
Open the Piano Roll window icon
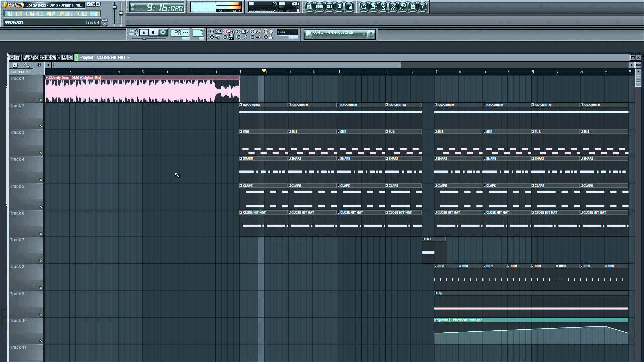tap(329, 6)
